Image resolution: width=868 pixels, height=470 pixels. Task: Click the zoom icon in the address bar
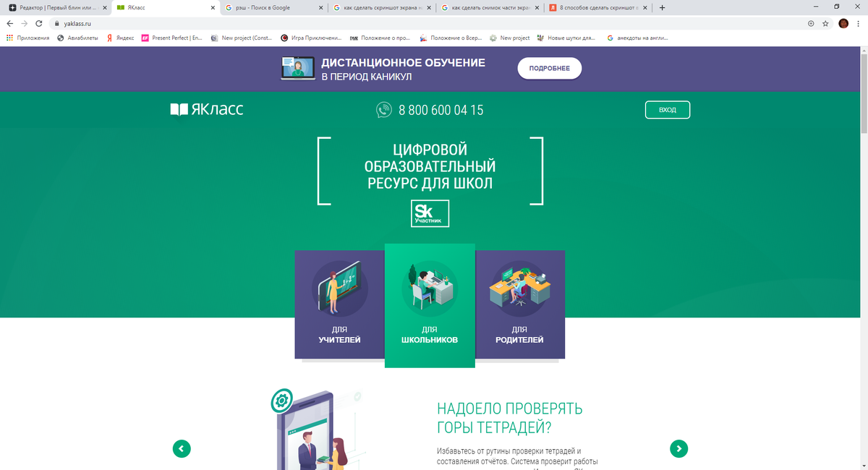coord(810,23)
